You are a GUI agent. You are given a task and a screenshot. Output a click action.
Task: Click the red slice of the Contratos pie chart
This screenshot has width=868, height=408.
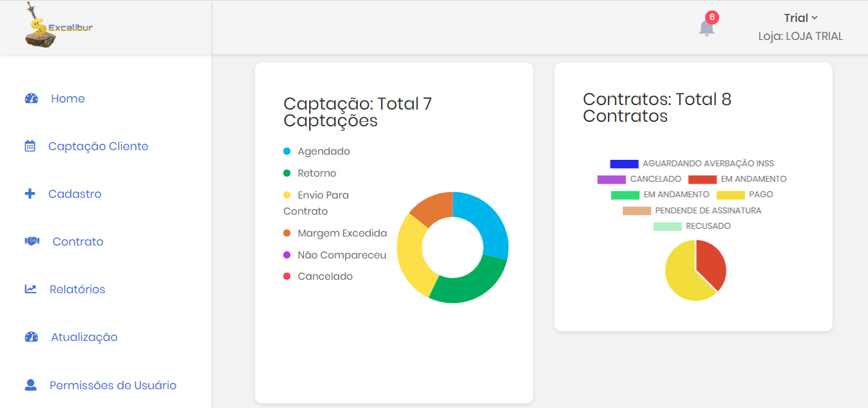pos(711,264)
